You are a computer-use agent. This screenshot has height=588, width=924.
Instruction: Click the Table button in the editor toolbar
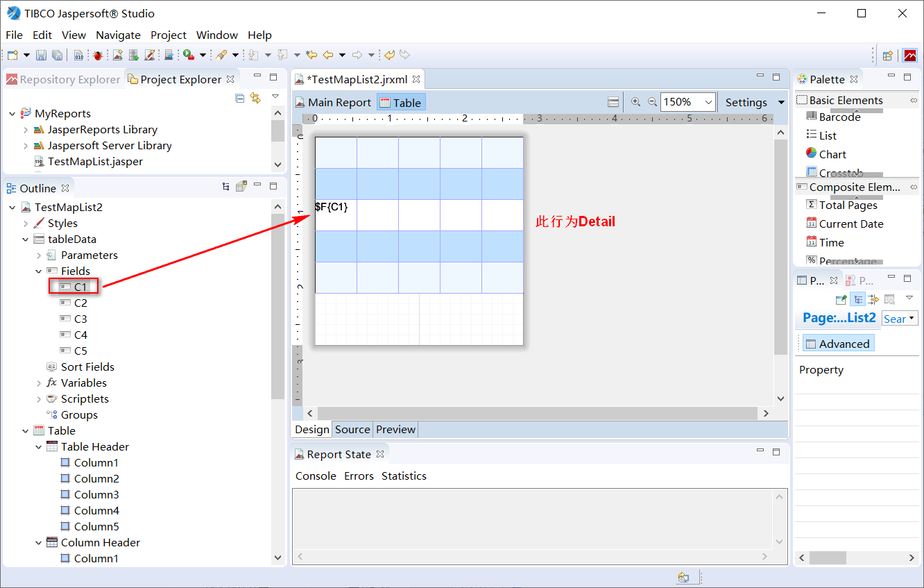point(400,102)
